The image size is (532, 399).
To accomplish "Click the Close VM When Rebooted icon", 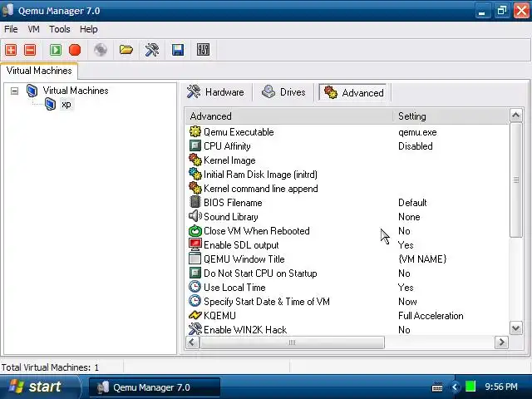I will click(195, 231).
